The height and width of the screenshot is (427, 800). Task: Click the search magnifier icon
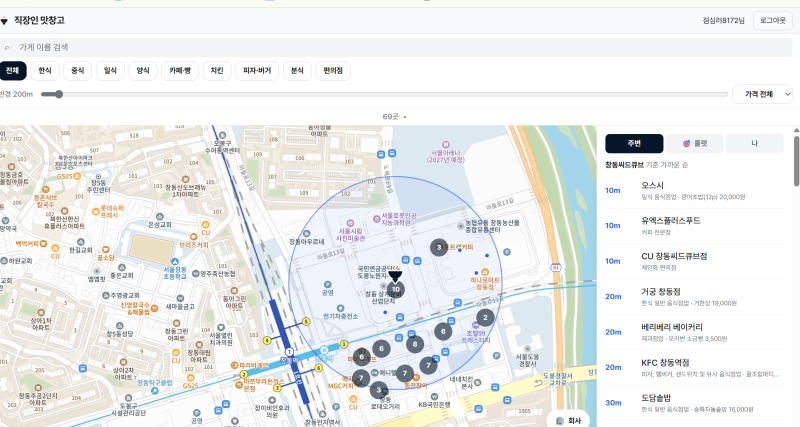pyautogui.click(x=7, y=47)
